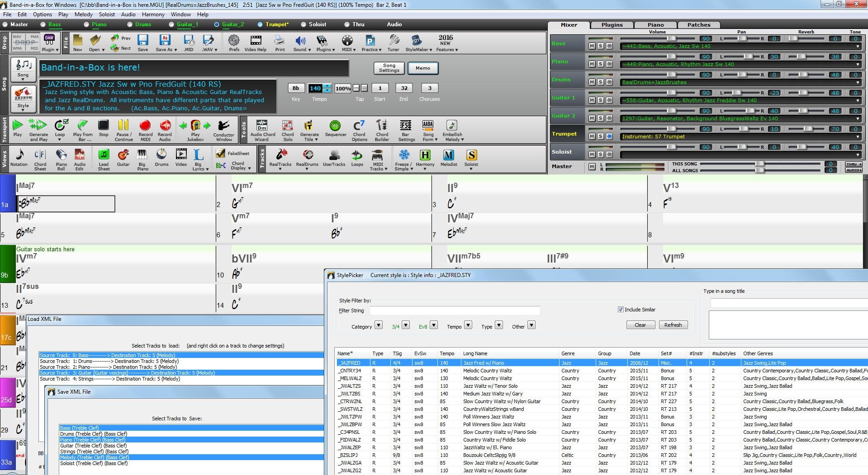Open the Melody menu

tap(84, 14)
